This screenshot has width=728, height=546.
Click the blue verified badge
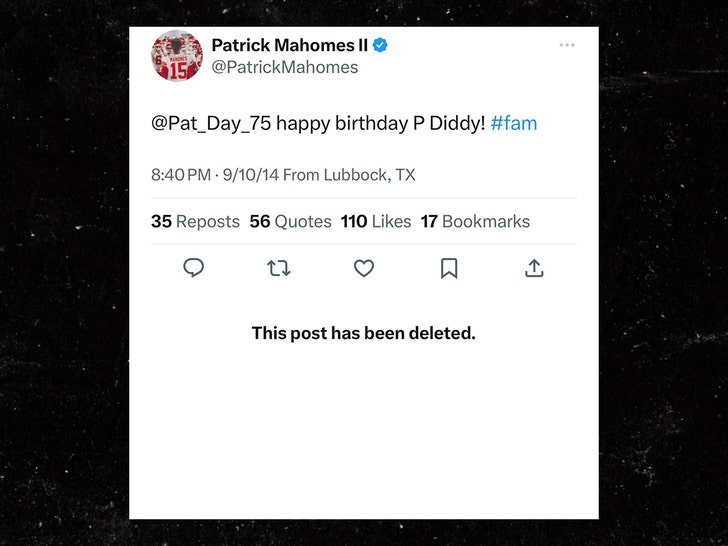[381, 46]
